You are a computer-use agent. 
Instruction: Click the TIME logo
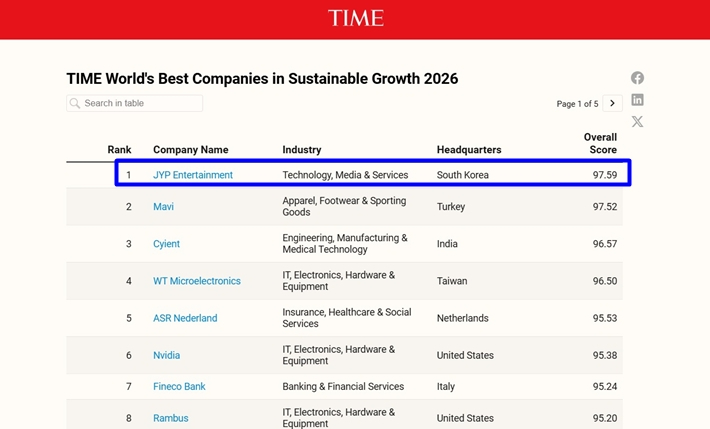click(x=355, y=18)
